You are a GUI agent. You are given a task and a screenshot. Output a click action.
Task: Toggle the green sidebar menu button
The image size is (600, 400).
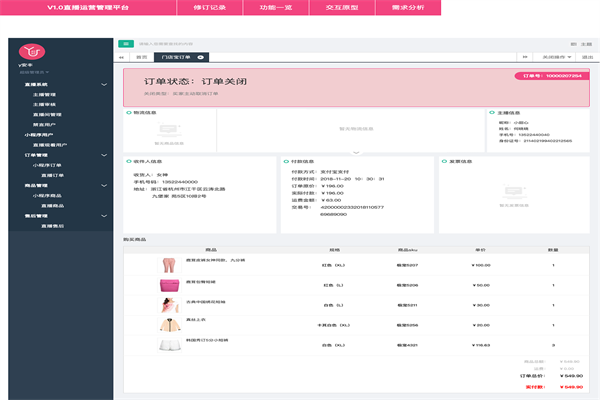[x=126, y=44]
